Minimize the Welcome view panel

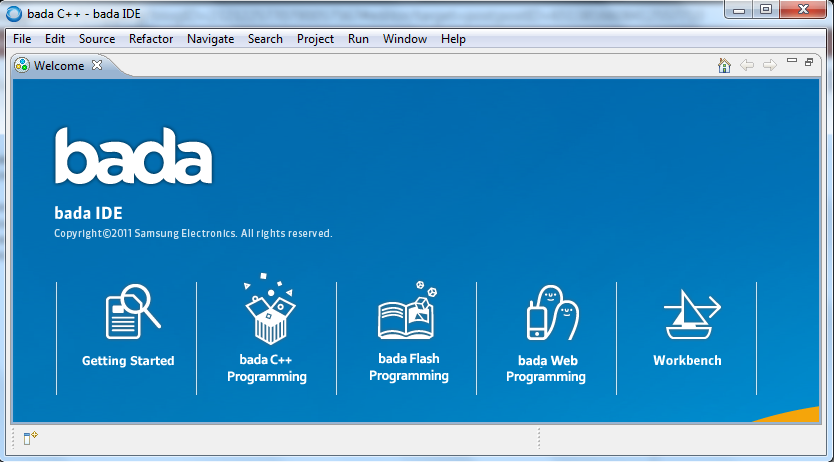coord(791,61)
